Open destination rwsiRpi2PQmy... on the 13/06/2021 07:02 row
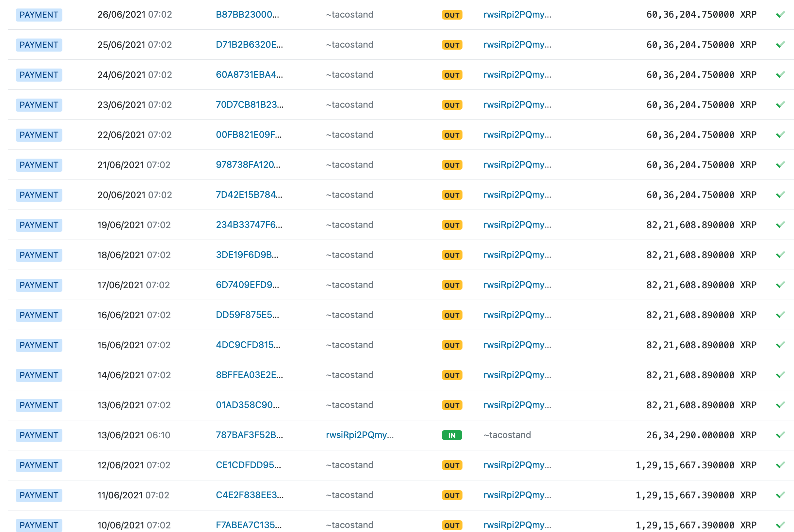The height and width of the screenshot is (532, 794). point(517,405)
